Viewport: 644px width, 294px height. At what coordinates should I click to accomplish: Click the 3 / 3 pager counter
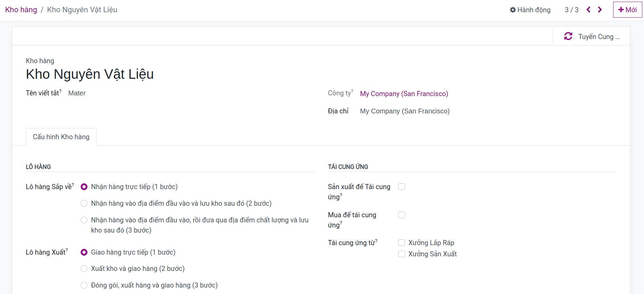(x=571, y=10)
